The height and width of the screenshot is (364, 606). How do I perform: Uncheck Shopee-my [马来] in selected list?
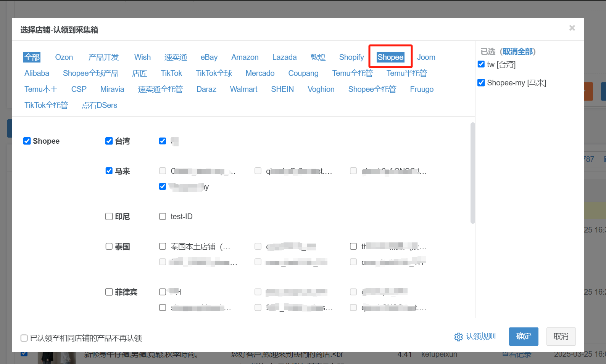481,82
